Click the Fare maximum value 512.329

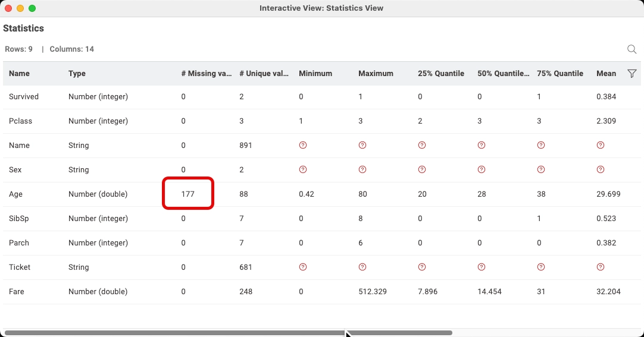pyautogui.click(x=372, y=291)
